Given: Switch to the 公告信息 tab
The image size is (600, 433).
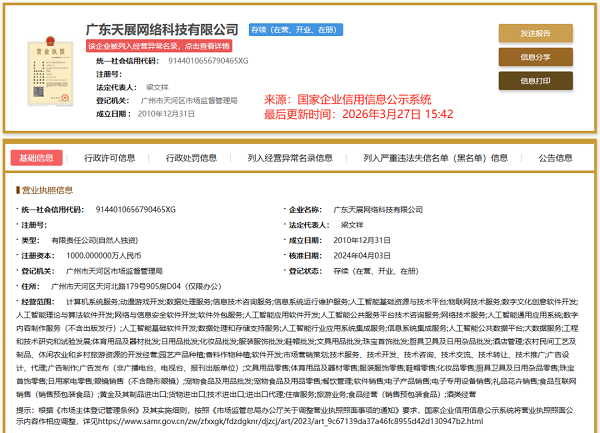Looking at the screenshot, I should coord(555,158).
